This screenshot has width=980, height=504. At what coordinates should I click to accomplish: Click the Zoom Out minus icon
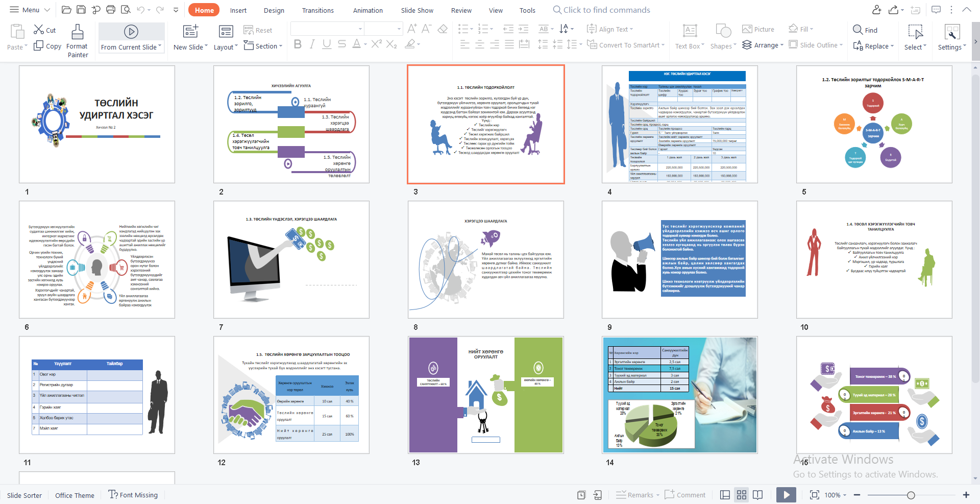tap(857, 495)
